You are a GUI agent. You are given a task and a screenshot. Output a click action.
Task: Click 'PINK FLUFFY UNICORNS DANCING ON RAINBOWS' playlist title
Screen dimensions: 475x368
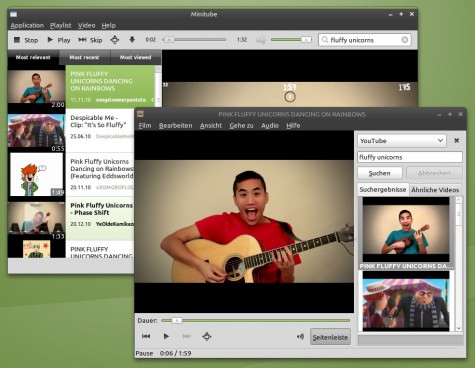(102, 81)
